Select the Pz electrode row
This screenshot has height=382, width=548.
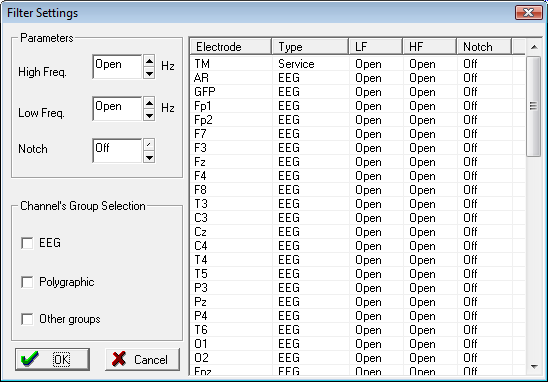358,302
